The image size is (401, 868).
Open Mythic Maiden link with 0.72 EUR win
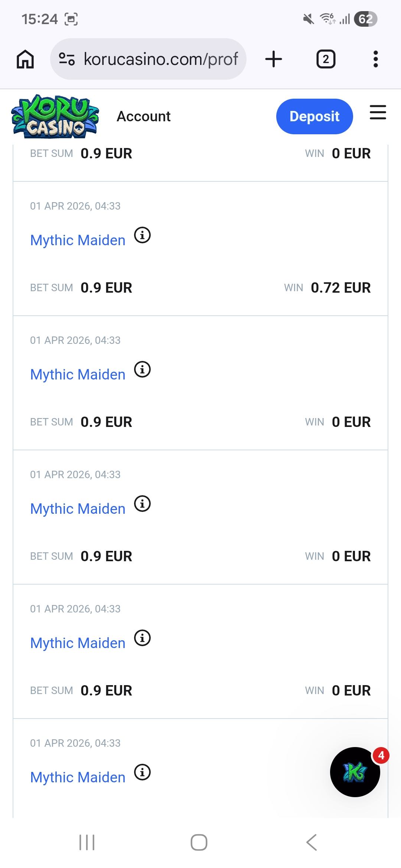point(78,240)
